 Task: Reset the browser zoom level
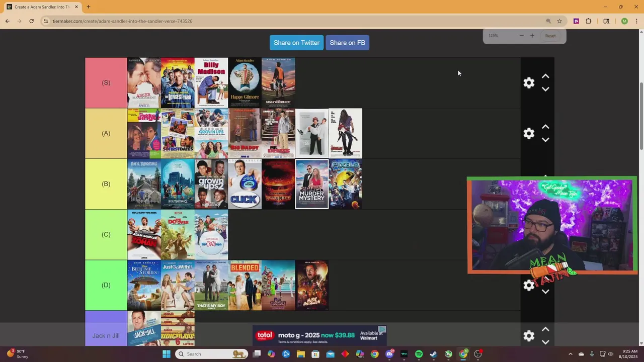[550, 36]
